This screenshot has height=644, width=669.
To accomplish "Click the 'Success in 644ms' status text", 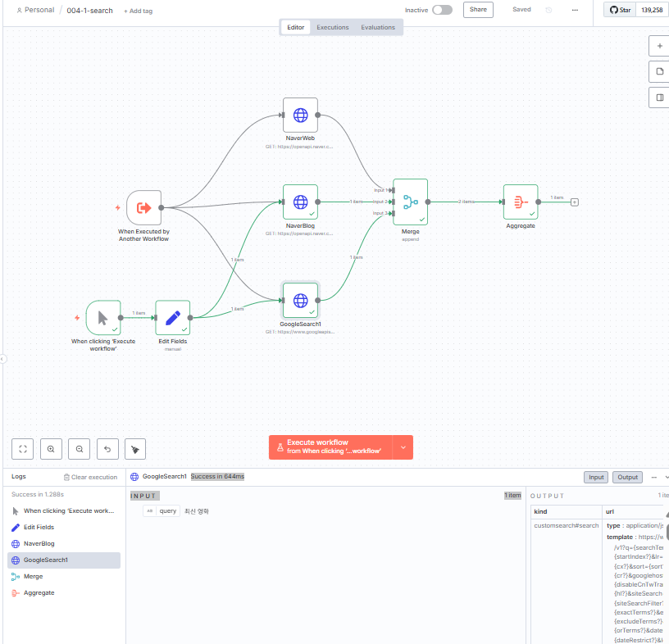I will click(x=217, y=476).
